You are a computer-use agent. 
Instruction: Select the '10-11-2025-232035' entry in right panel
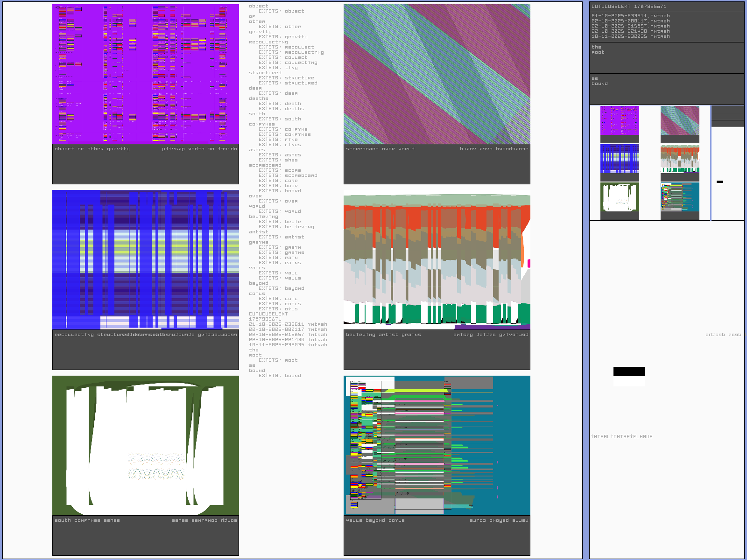630,36
